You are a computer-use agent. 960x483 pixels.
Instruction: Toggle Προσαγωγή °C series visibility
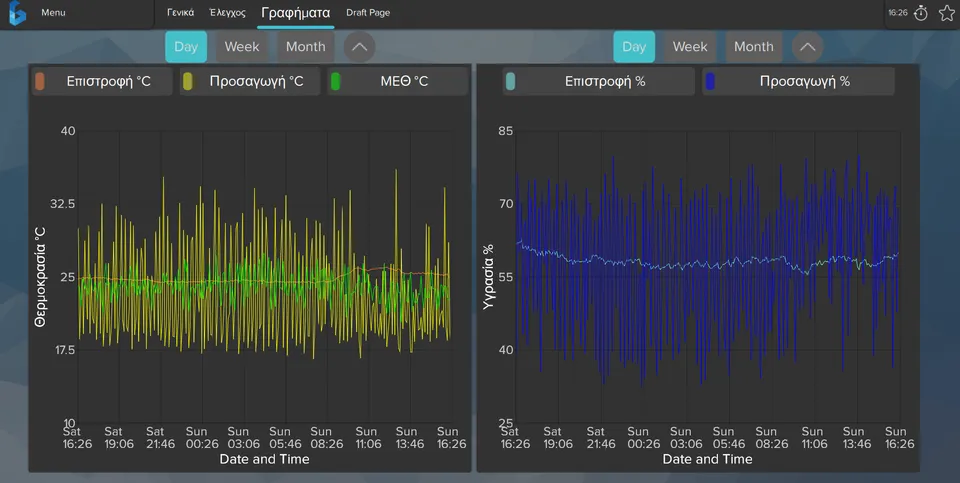(250, 81)
